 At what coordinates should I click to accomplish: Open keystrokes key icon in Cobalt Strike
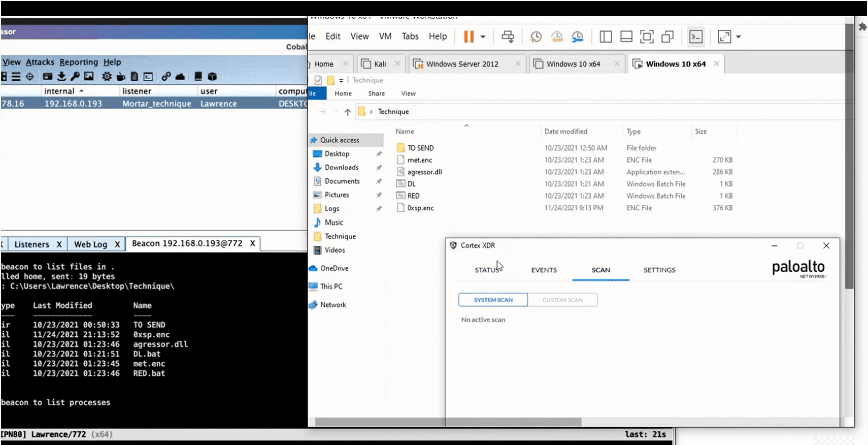pyautogui.click(x=75, y=77)
